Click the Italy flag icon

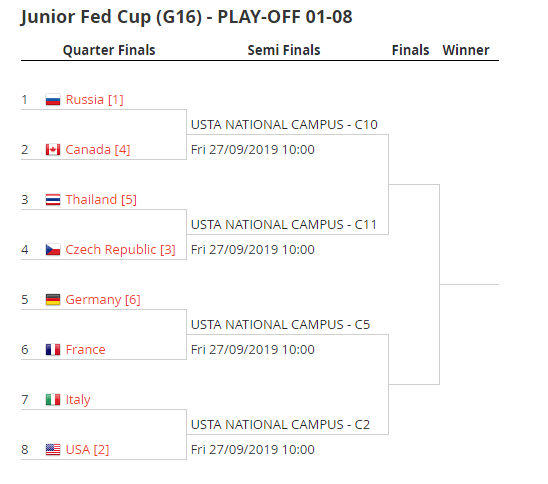pyautogui.click(x=53, y=400)
